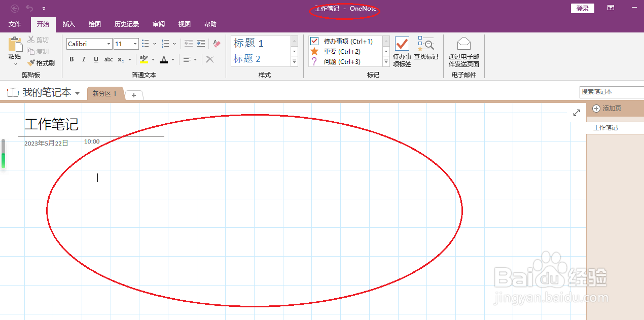The image size is (644, 320).
Task: Select the Format Painter (格式刷) tool
Action: coord(41,63)
